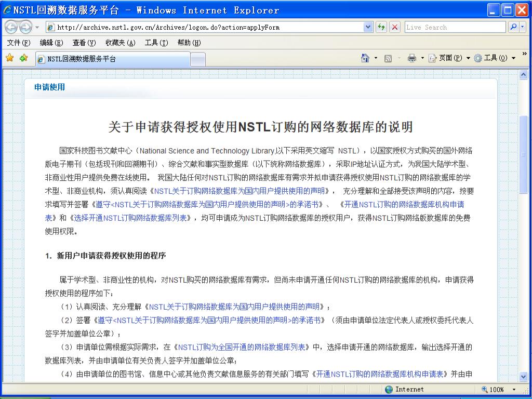Open the Print options dropdown arrow
Image resolution: width=532 pixels, height=399 pixels.
coord(422,58)
